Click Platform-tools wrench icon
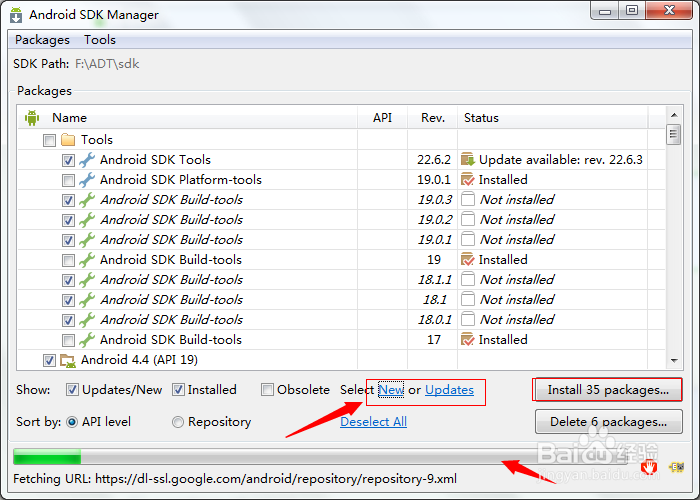 87,180
